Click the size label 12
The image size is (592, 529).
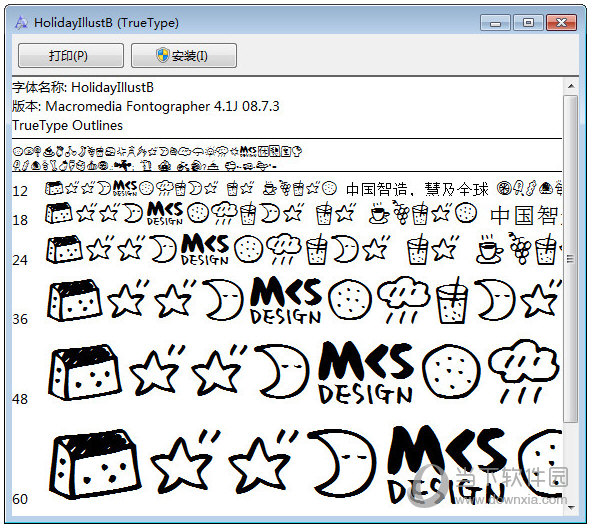click(20, 191)
